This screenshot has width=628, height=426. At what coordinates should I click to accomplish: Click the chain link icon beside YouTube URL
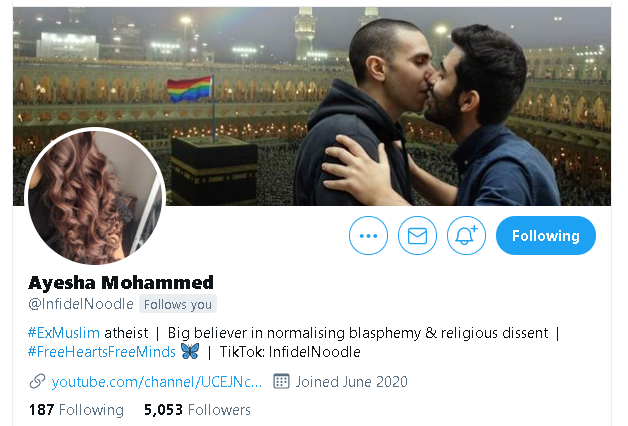[x=37, y=382]
